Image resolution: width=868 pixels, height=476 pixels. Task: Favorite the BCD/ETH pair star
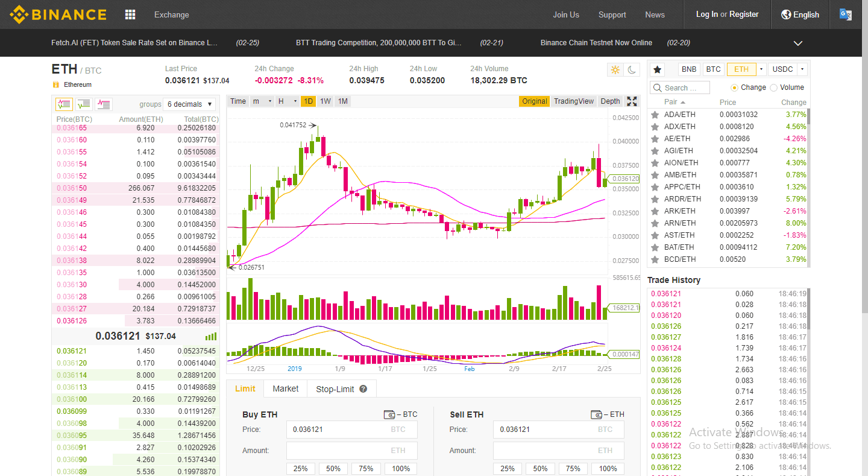click(655, 259)
